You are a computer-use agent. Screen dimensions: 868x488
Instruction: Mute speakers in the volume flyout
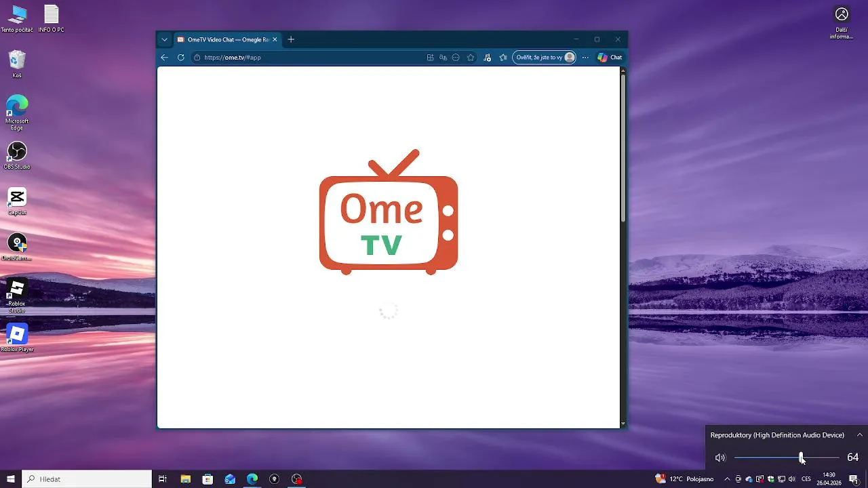pos(720,457)
